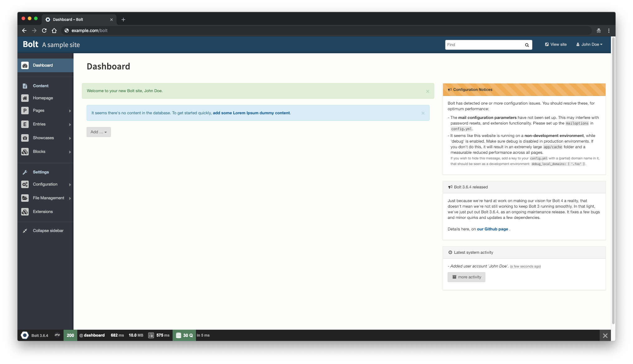Open the Blocks section in sidebar
Screen dimensions: 633x364
(x=39, y=152)
